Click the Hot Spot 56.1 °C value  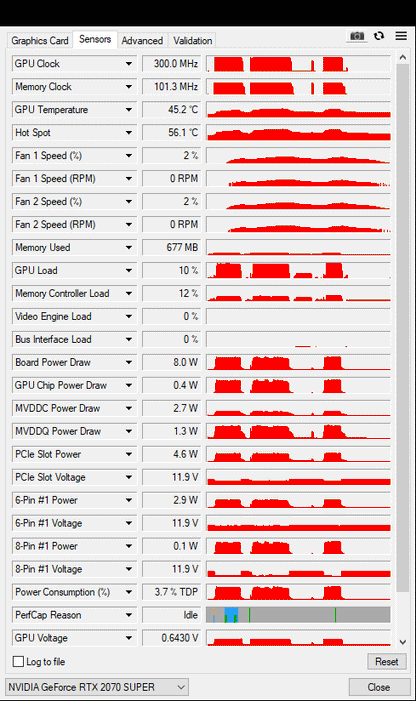172,133
